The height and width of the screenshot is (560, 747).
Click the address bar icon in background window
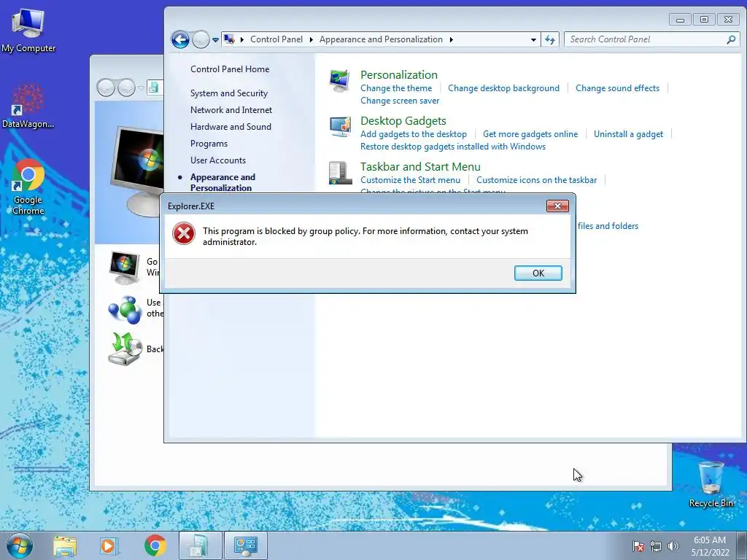point(153,87)
